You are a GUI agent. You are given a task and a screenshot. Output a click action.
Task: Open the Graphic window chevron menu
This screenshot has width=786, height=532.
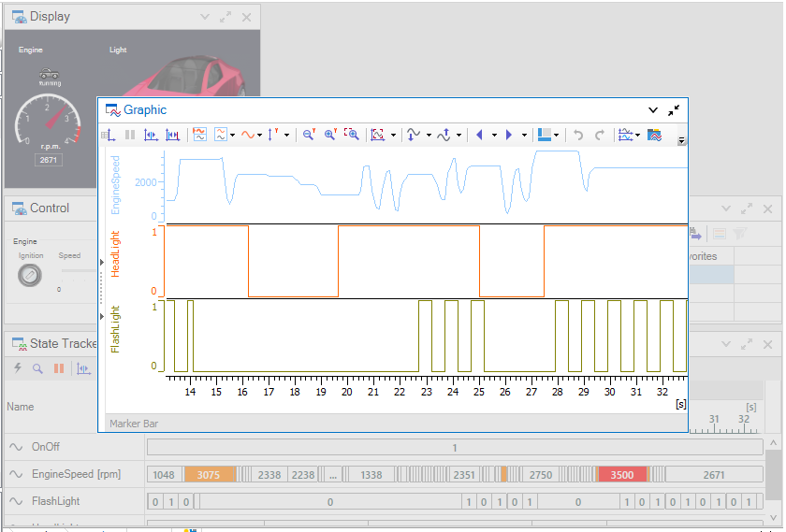coord(653,110)
